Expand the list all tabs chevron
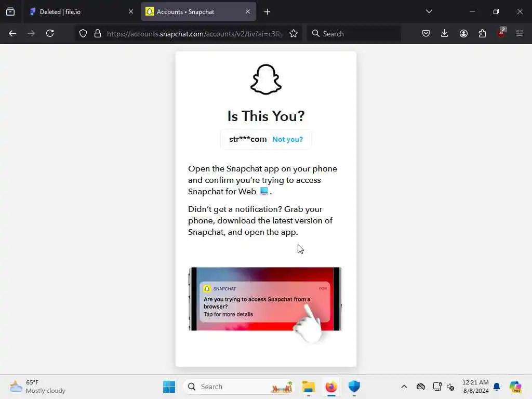The image size is (532, 399). 429,11
